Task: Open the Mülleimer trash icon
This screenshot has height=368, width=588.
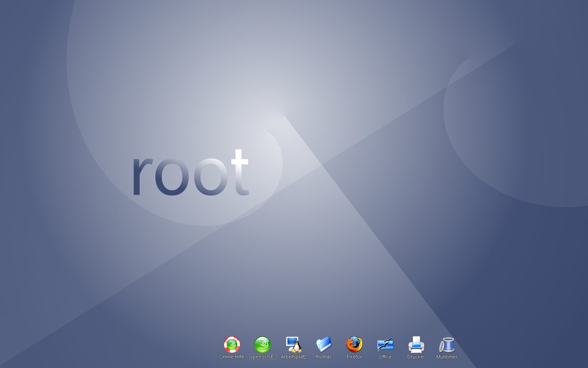Action: (x=447, y=345)
